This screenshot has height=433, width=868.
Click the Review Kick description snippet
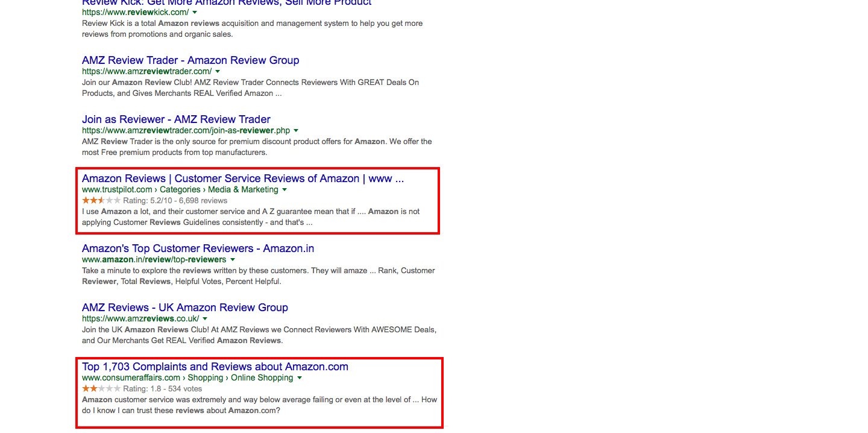coord(253,29)
